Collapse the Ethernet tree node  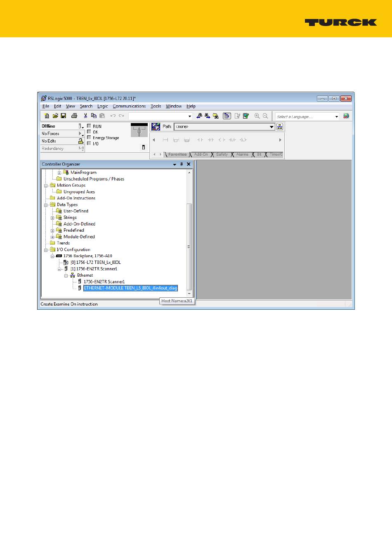click(66, 275)
